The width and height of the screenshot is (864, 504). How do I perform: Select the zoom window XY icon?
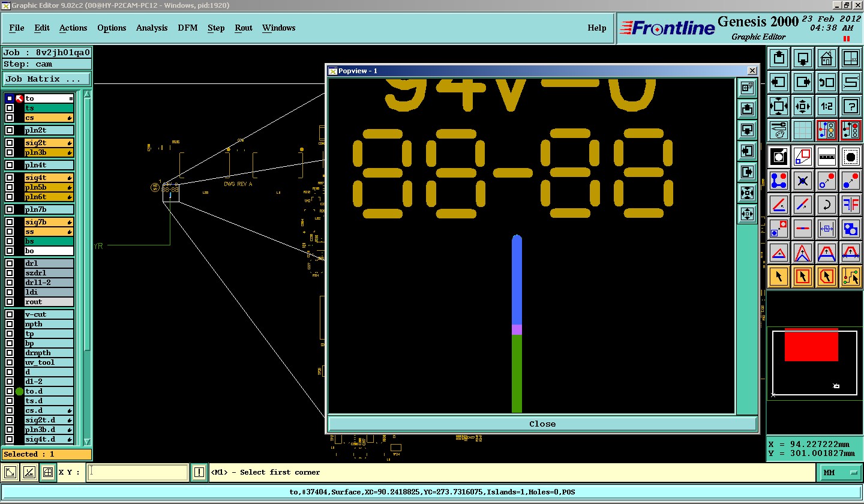point(851,59)
